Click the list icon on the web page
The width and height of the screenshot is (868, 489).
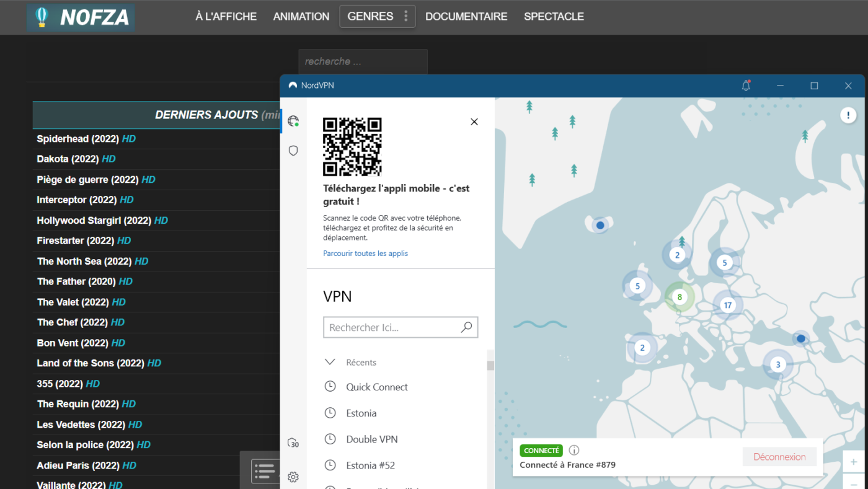(x=265, y=471)
